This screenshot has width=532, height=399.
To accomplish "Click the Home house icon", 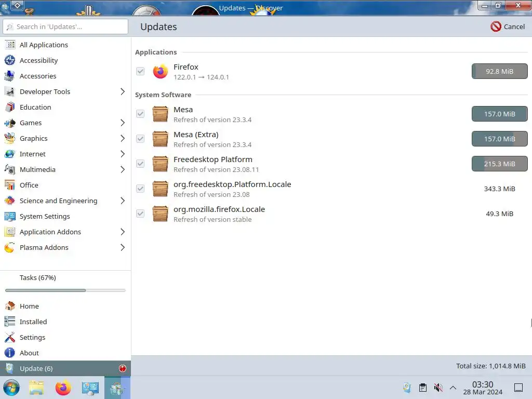I will [x=10, y=306].
